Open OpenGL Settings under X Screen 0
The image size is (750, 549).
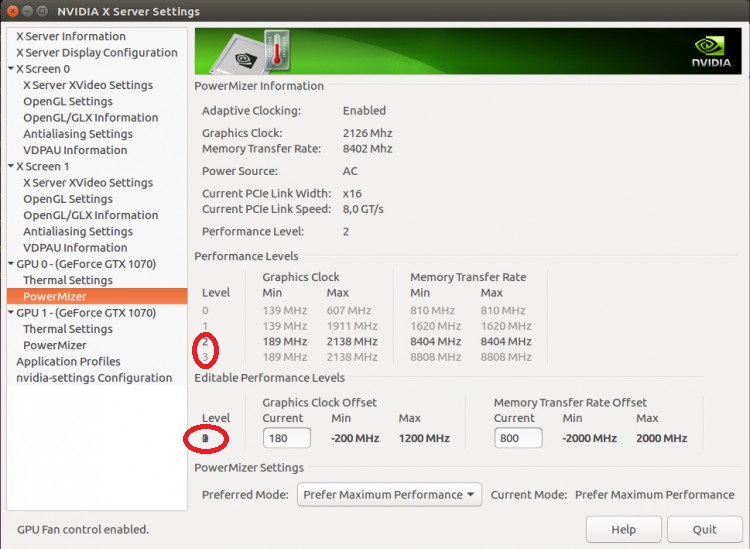coord(68,101)
